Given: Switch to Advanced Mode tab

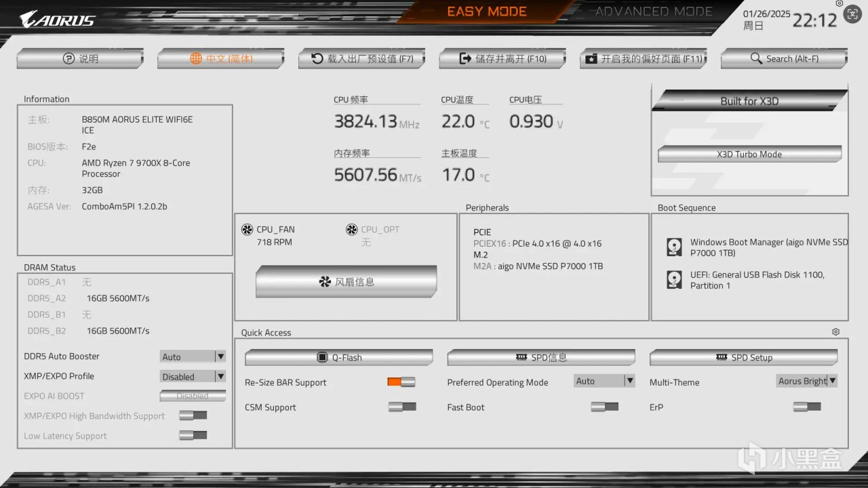Looking at the screenshot, I should 654,12.
